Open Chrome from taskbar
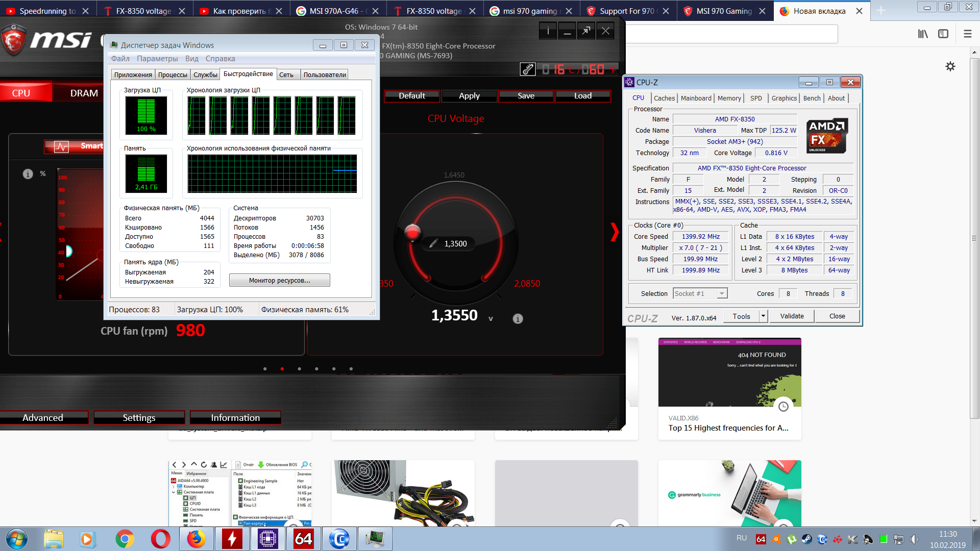 coord(125,539)
